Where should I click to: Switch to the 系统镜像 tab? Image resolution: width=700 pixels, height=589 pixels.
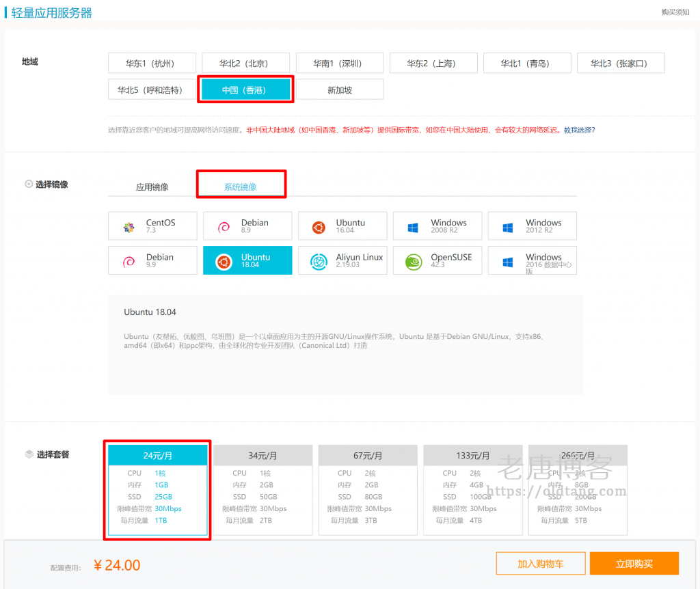(x=241, y=187)
